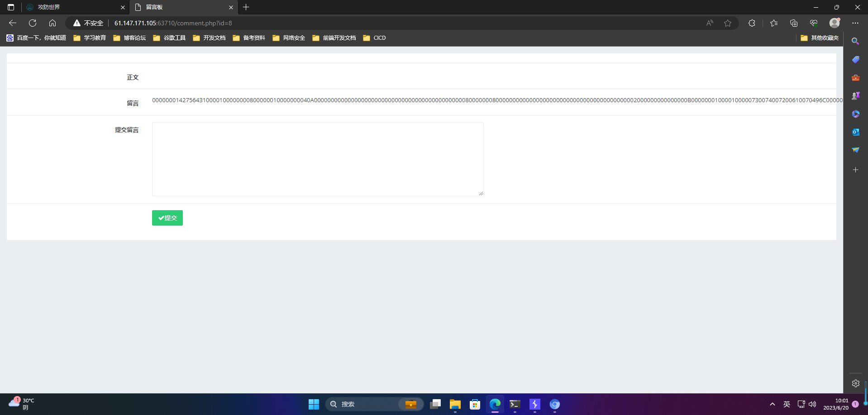This screenshot has width=868, height=415.
Task: Open Microsoft Store from taskbar
Action: 475,404
